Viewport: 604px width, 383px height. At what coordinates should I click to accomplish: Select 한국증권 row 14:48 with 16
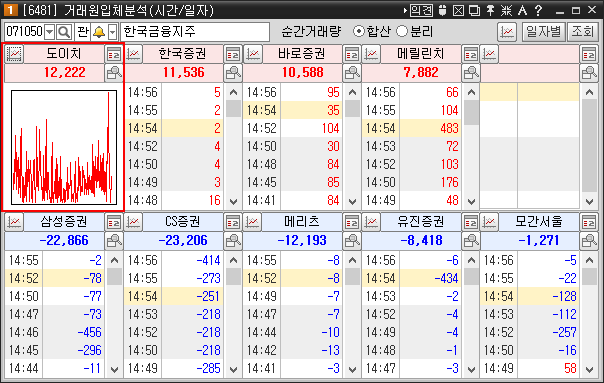tap(174, 200)
